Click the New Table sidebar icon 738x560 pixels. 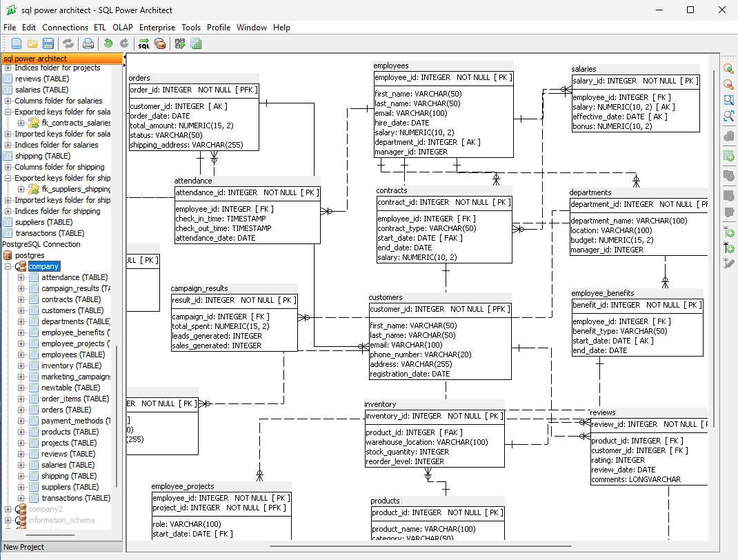click(x=728, y=156)
